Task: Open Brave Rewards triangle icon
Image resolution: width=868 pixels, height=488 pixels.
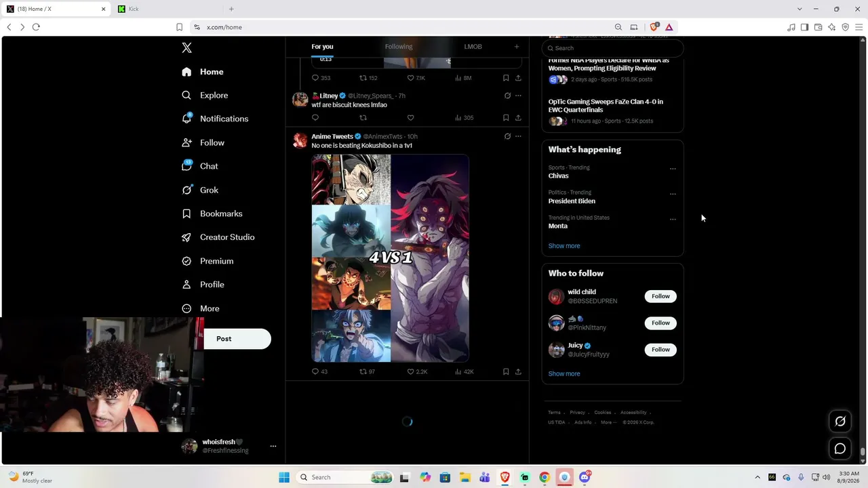Action: click(x=669, y=27)
